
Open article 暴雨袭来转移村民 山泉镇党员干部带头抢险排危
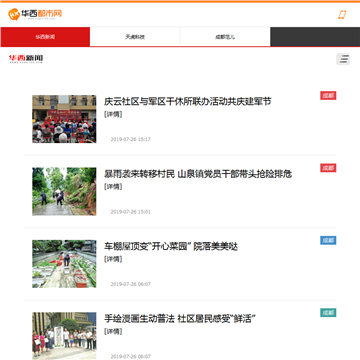[198, 174]
